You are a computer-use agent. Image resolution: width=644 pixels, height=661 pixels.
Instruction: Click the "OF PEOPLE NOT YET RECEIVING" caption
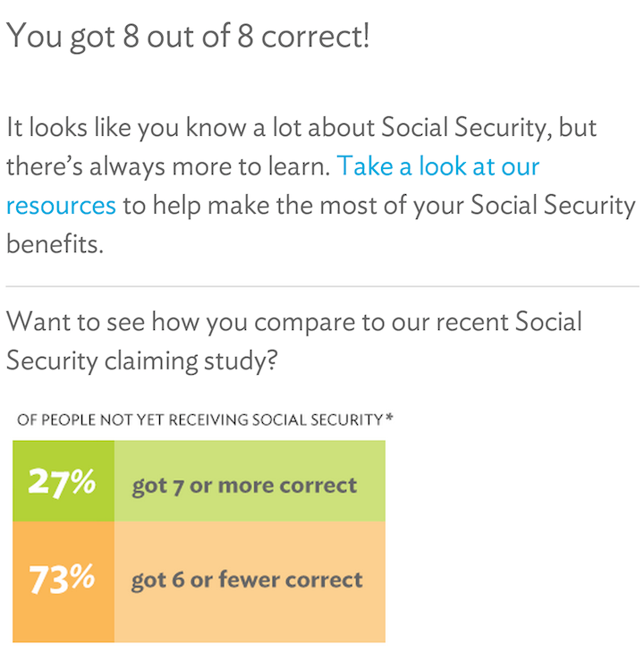pos(133,419)
